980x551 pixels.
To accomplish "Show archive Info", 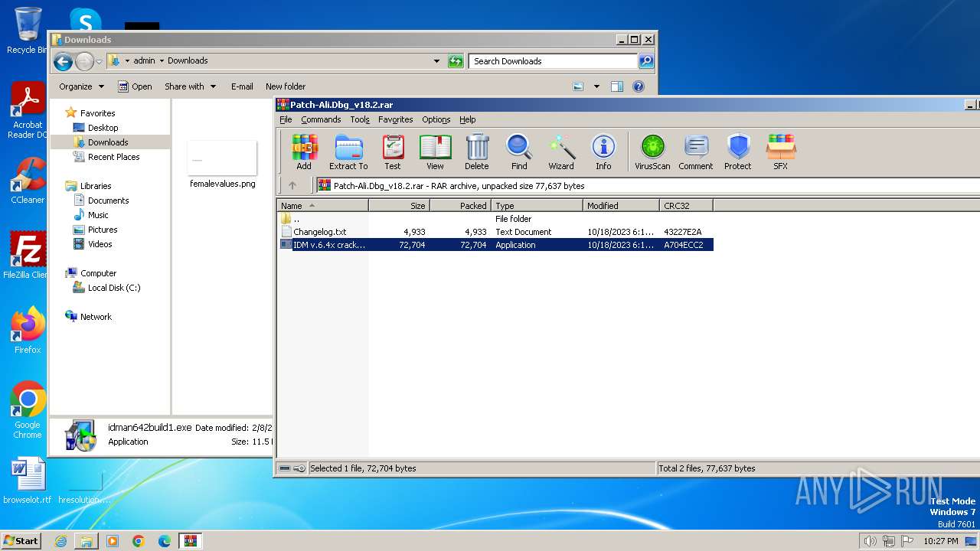I will tap(603, 152).
